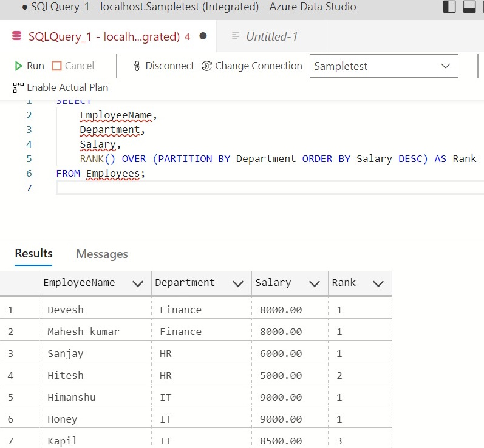The height and width of the screenshot is (448, 484).
Task: Toggle the bottom panel layout icon
Action: pyautogui.click(x=469, y=7)
